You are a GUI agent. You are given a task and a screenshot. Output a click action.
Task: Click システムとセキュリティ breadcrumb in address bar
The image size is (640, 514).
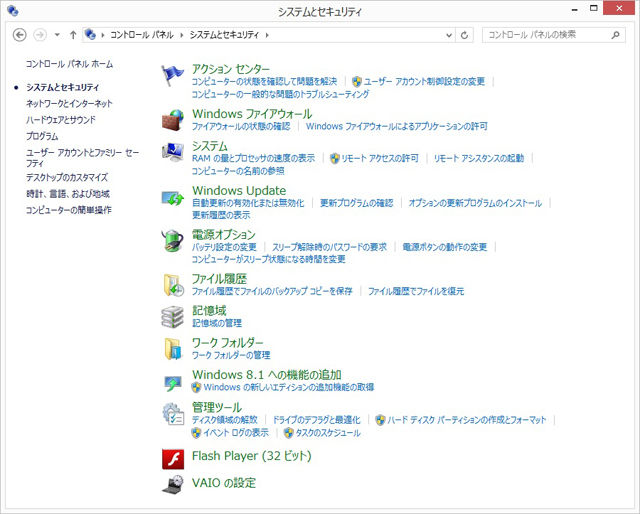224,35
